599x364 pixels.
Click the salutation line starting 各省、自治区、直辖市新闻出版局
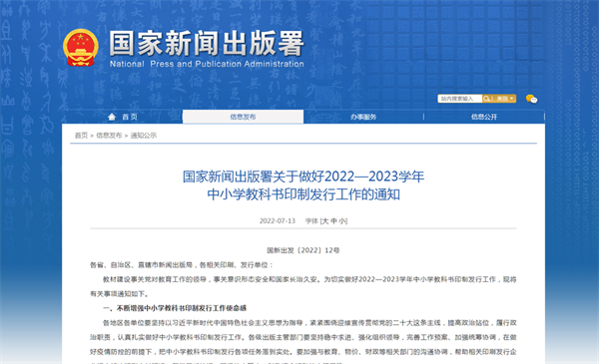pyautogui.click(x=182, y=265)
